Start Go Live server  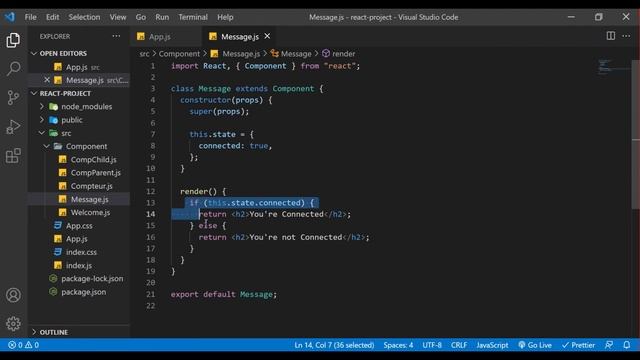pos(535,345)
